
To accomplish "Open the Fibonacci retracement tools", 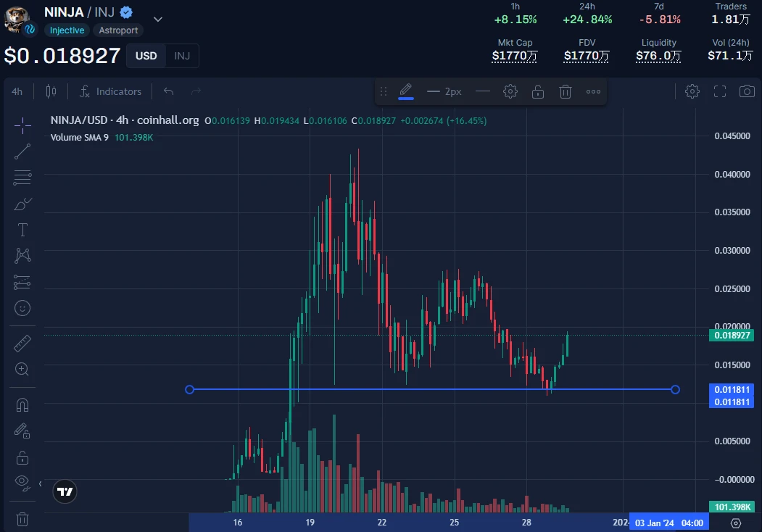I will click(22, 178).
